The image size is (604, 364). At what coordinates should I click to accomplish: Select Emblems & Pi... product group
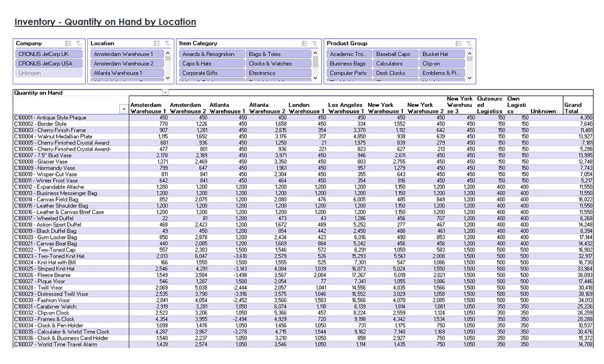442,73
